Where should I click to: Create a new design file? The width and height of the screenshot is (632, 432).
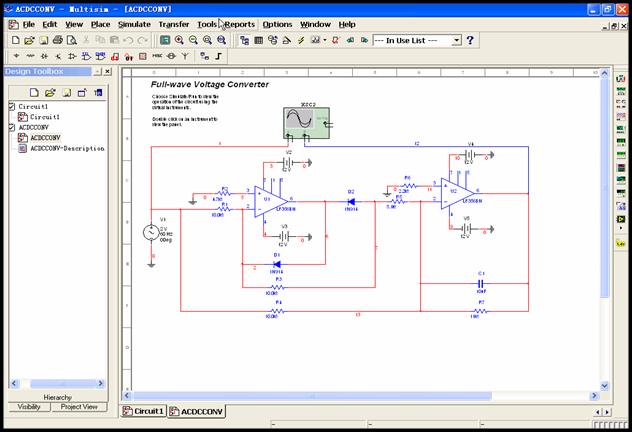[15, 40]
